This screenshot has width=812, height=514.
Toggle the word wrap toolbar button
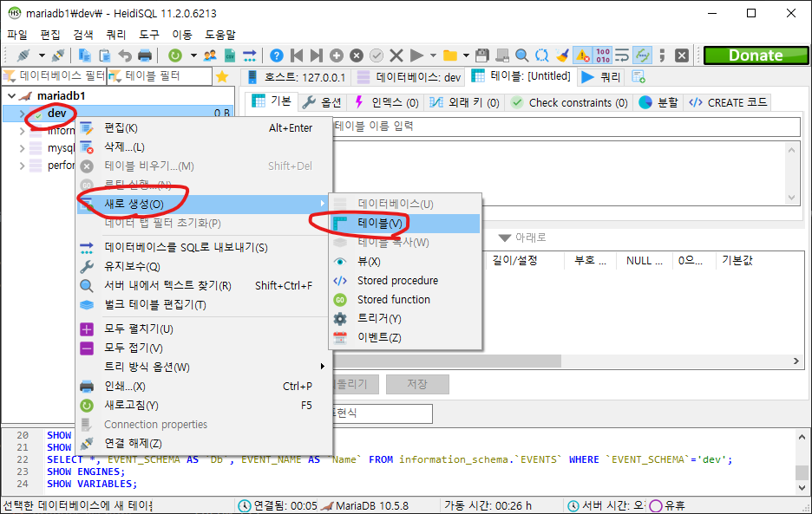tap(622, 55)
